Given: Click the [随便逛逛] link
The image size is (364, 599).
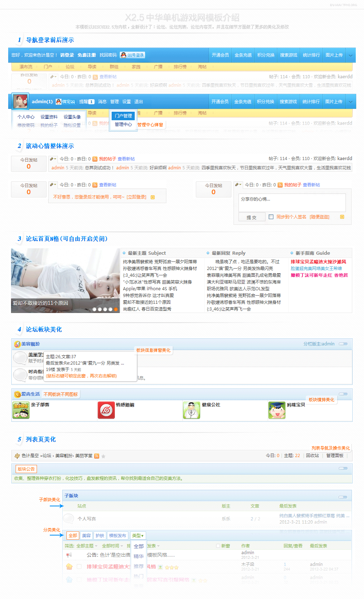Looking at the screenshot, I should pos(320,217).
